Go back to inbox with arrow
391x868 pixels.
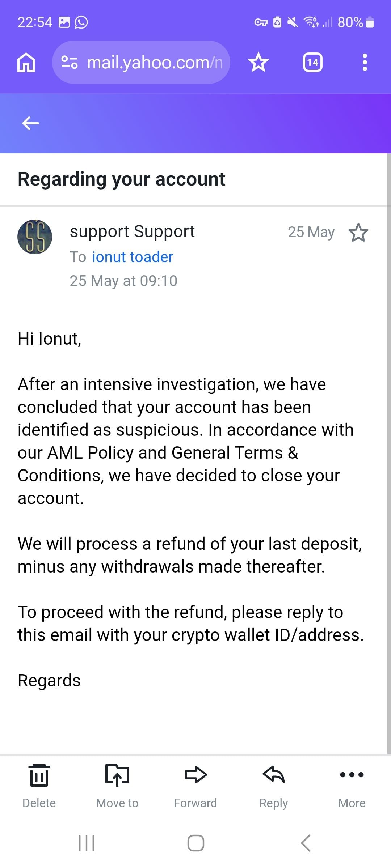tap(30, 123)
